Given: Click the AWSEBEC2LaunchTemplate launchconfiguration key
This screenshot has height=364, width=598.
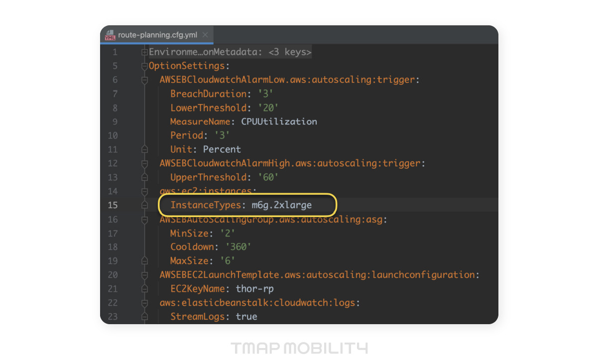Looking at the screenshot, I should (318, 275).
